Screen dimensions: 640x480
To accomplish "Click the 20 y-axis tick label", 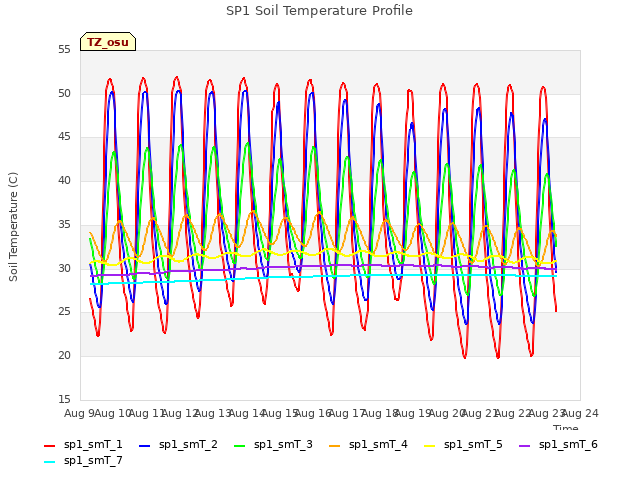I will coord(64,356).
